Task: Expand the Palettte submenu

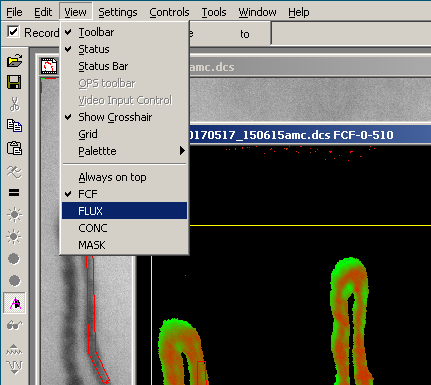Action: point(124,151)
